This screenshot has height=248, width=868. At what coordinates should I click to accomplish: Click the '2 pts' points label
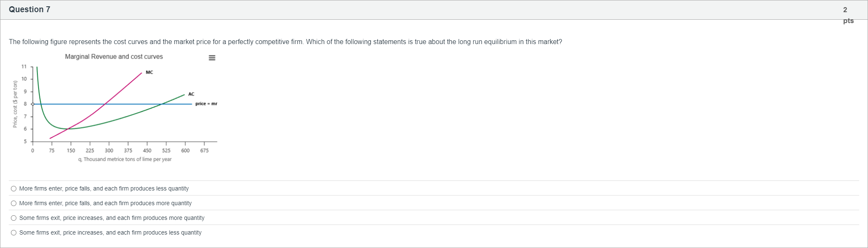point(847,15)
